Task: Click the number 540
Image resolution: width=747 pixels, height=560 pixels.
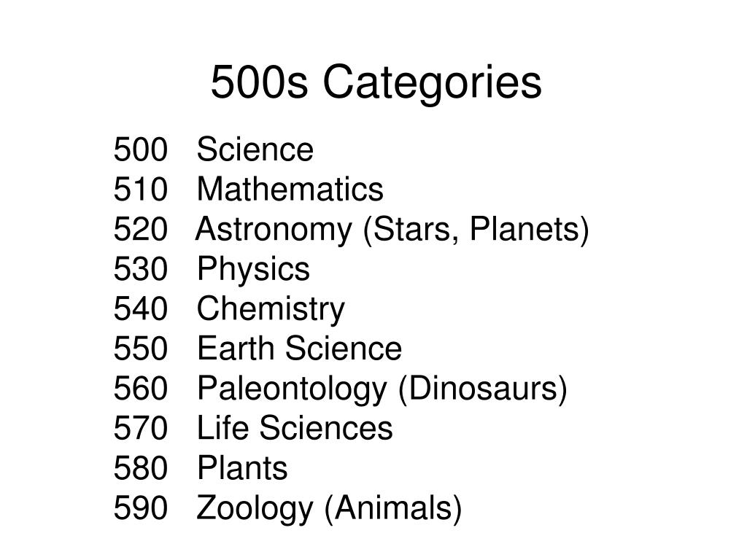Action: pyautogui.click(x=141, y=308)
